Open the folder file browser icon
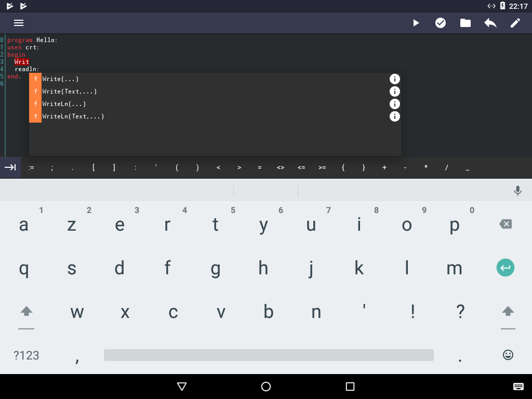The image size is (532, 399). [x=465, y=23]
